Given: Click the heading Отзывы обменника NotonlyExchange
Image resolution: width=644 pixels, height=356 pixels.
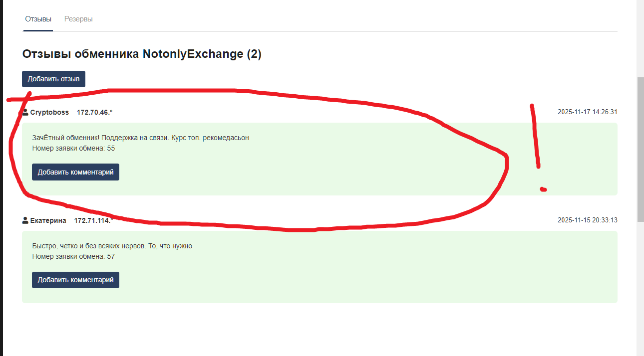Looking at the screenshot, I should [142, 55].
